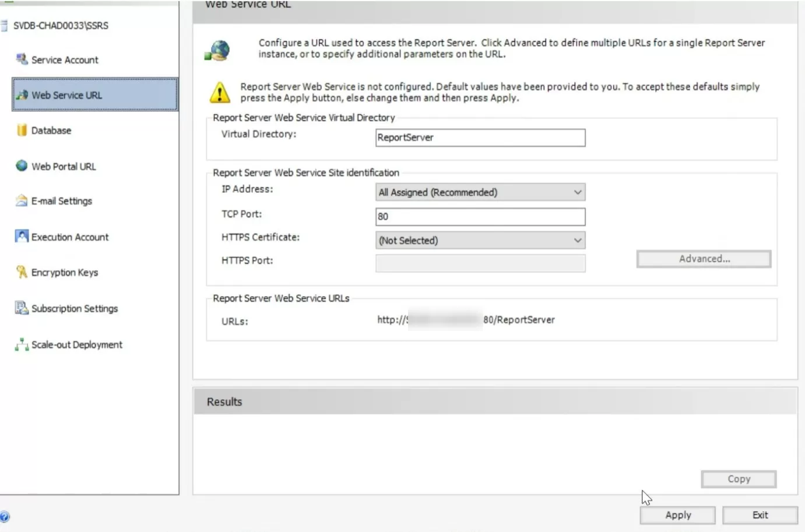805x532 pixels.
Task: Click the Exit button
Action: tap(760, 515)
